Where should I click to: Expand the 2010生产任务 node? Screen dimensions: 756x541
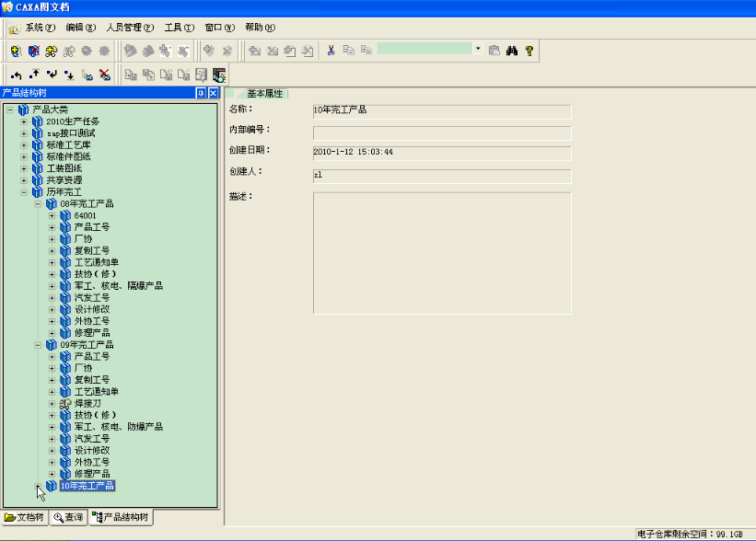(x=24, y=121)
